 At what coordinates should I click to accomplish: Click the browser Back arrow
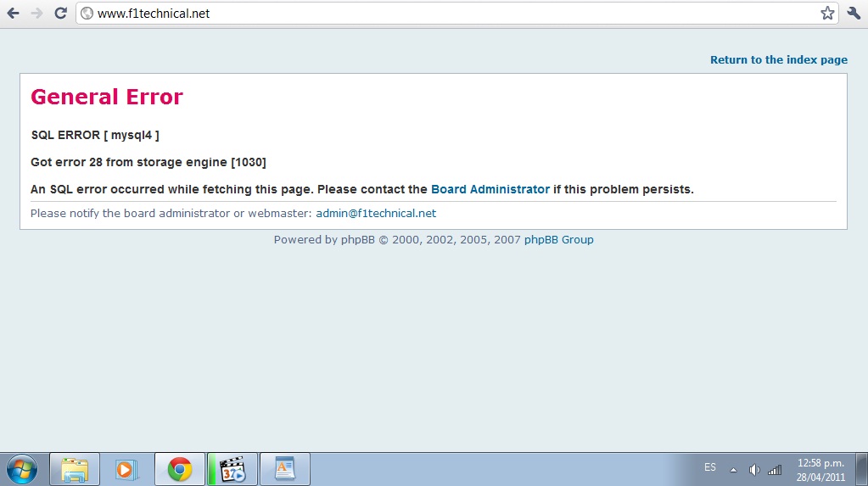coord(14,14)
